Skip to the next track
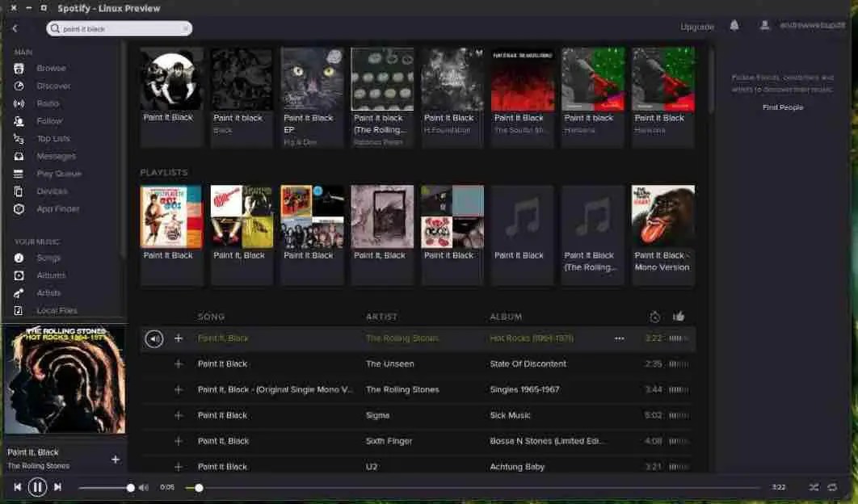Image resolution: width=858 pixels, height=504 pixels. pyautogui.click(x=57, y=487)
